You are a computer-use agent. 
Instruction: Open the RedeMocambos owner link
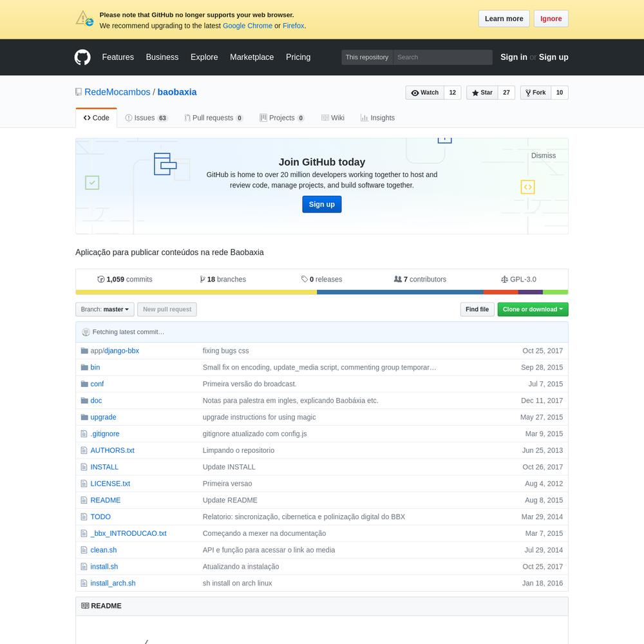pos(117,92)
